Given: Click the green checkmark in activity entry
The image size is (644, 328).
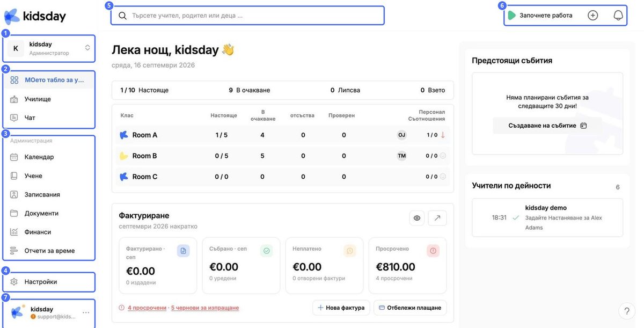Looking at the screenshot, I should pos(516,218).
